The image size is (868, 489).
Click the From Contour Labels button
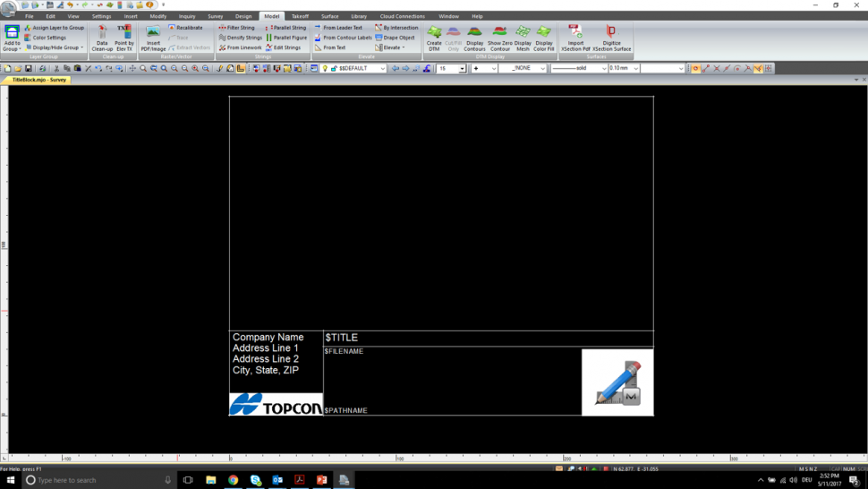pyautogui.click(x=343, y=38)
